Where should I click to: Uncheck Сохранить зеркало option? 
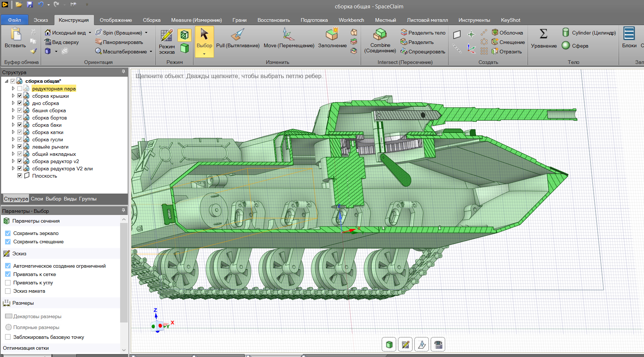coord(8,233)
